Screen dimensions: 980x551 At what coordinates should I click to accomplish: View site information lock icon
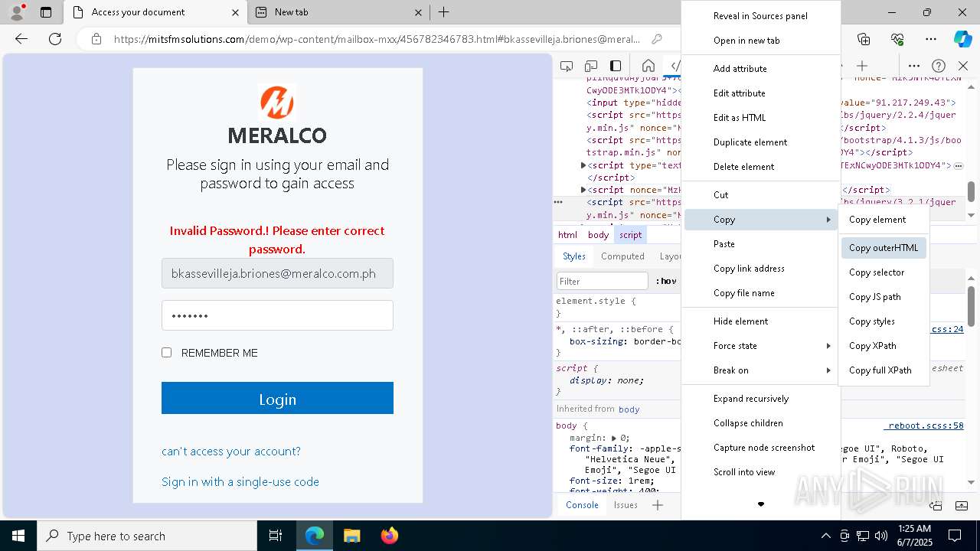96,39
